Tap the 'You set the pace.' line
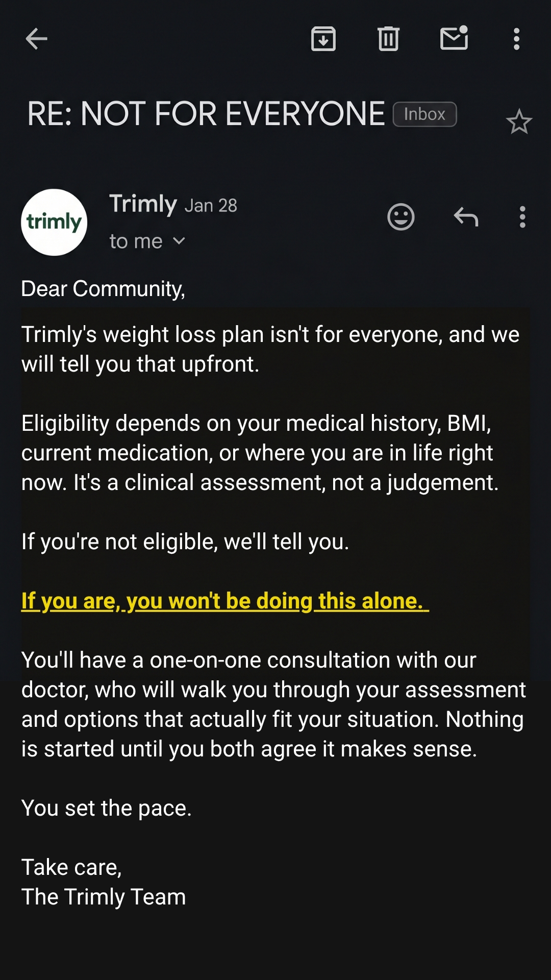 point(107,808)
